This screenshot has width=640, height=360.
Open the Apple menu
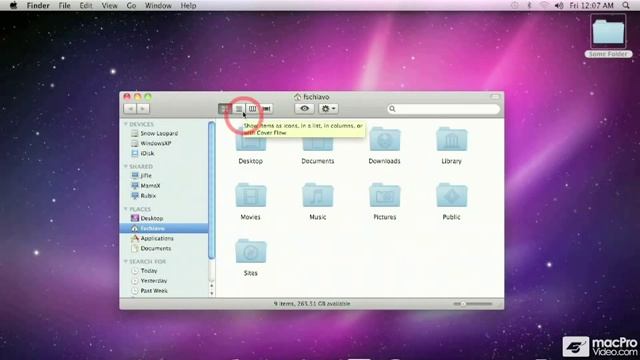pos(13,5)
